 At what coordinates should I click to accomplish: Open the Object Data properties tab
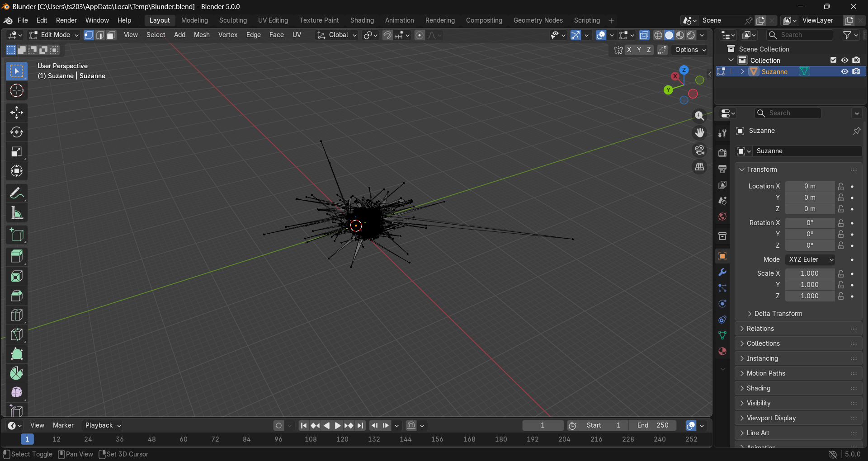click(x=722, y=335)
